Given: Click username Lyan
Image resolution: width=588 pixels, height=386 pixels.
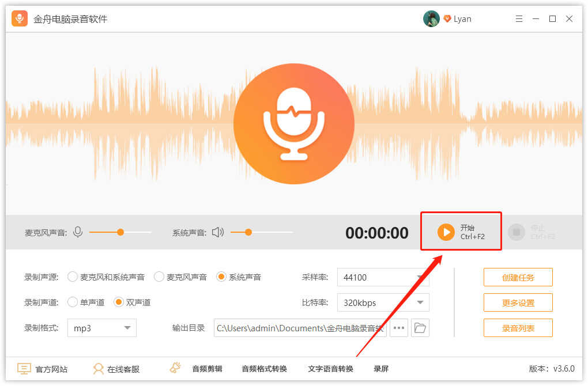Looking at the screenshot, I should click(462, 19).
